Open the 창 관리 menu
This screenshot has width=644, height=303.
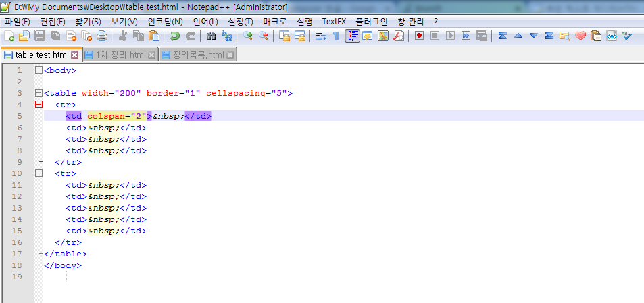[410, 22]
